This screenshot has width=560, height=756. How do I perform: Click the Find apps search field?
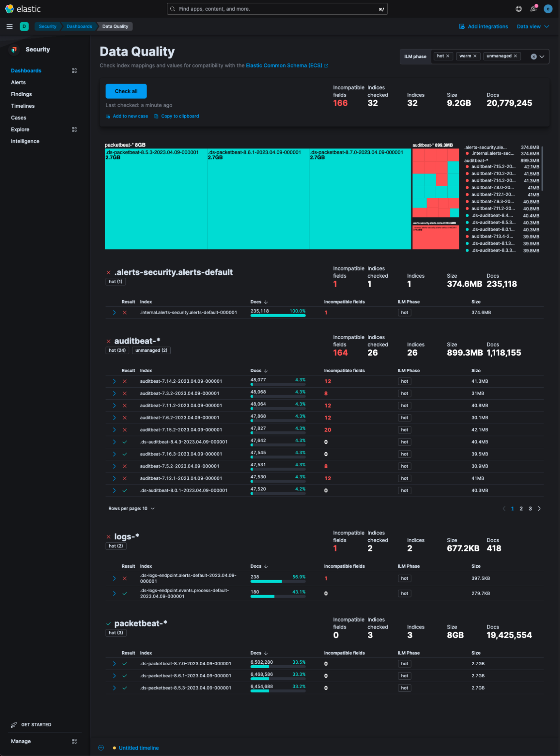point(277,9)
